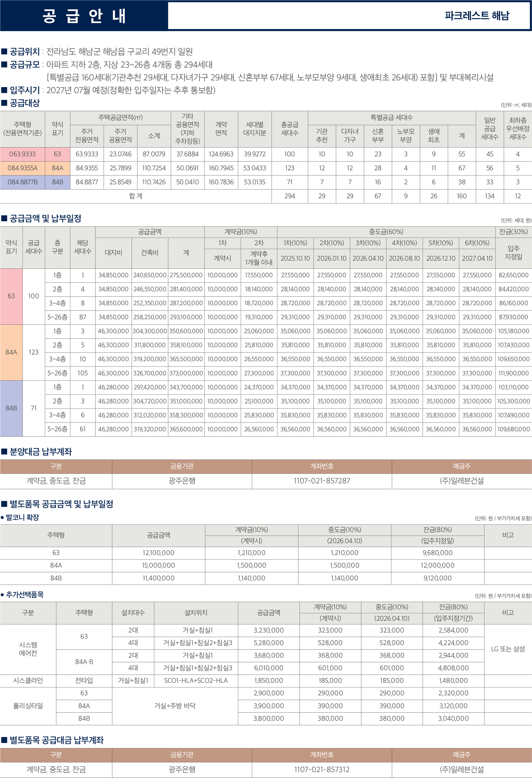Image resolution: width=532 pixels, height=778 pixels.
Task: Click the blue 84B type cell in price table
Action: click(11, 408)
